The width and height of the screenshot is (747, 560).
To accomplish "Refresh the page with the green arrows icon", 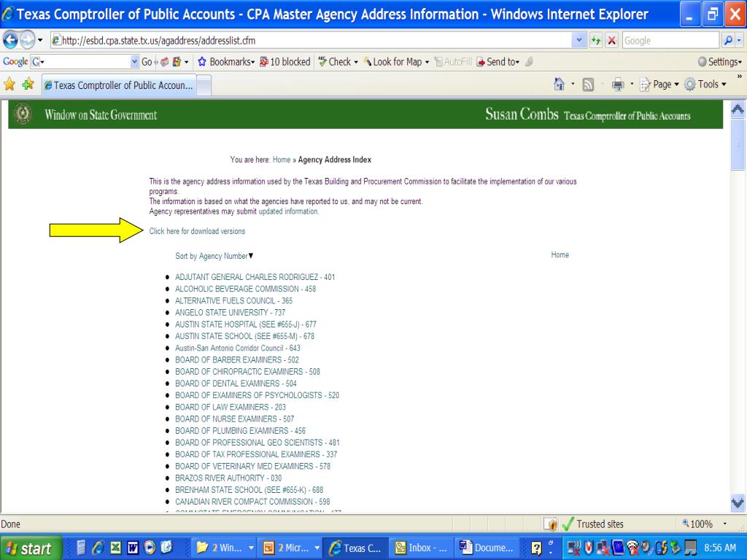I will click(x=595, y=41).
